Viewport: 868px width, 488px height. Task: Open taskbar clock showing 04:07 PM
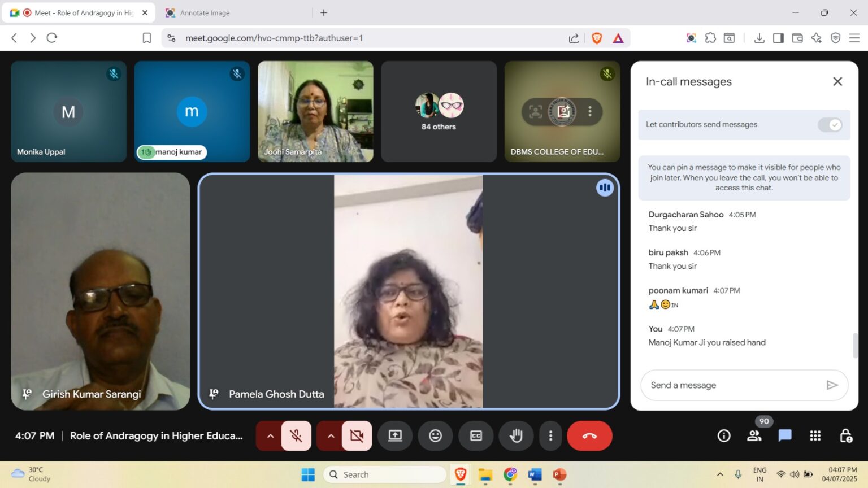point(839,474)
